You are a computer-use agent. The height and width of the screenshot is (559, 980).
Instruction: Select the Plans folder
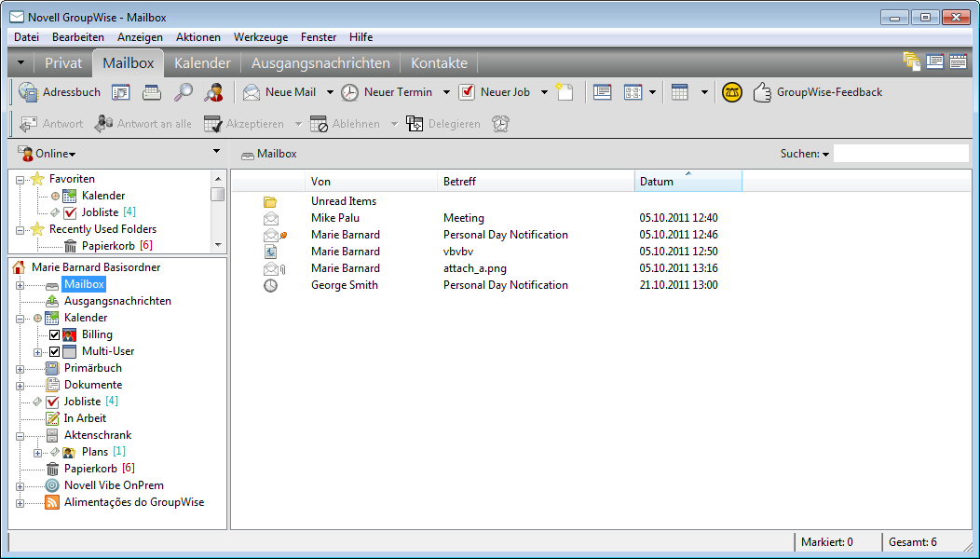pos(95,452)
